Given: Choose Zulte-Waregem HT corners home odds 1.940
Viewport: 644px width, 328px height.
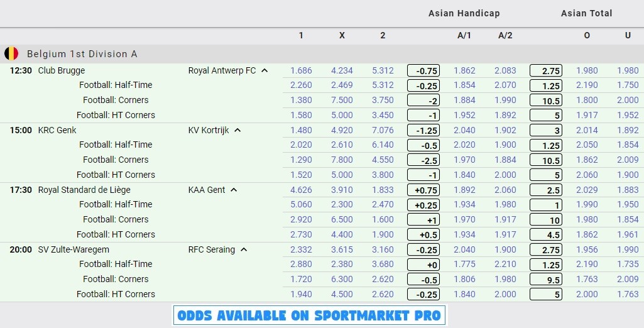Looking at the screenshot, I should (301, 294).
